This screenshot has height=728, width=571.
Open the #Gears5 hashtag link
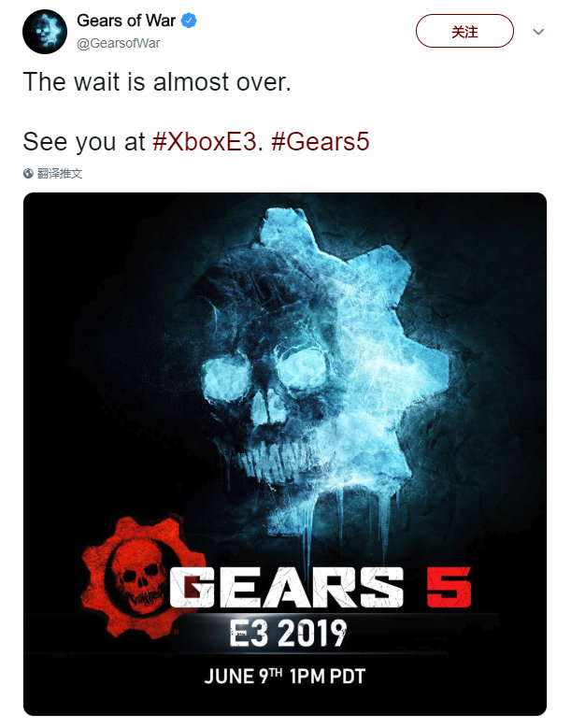click(x=320, y=142)
